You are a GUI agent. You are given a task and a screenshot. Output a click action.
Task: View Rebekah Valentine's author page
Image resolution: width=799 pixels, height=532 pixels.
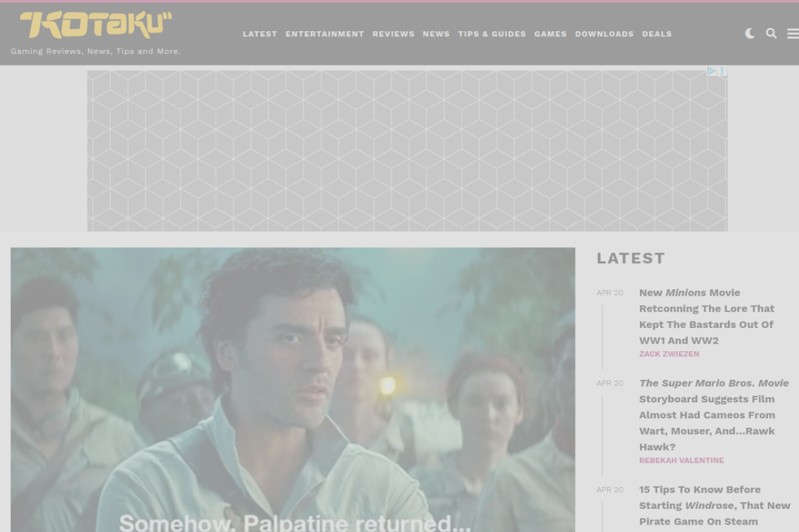(x=682, y=460)
